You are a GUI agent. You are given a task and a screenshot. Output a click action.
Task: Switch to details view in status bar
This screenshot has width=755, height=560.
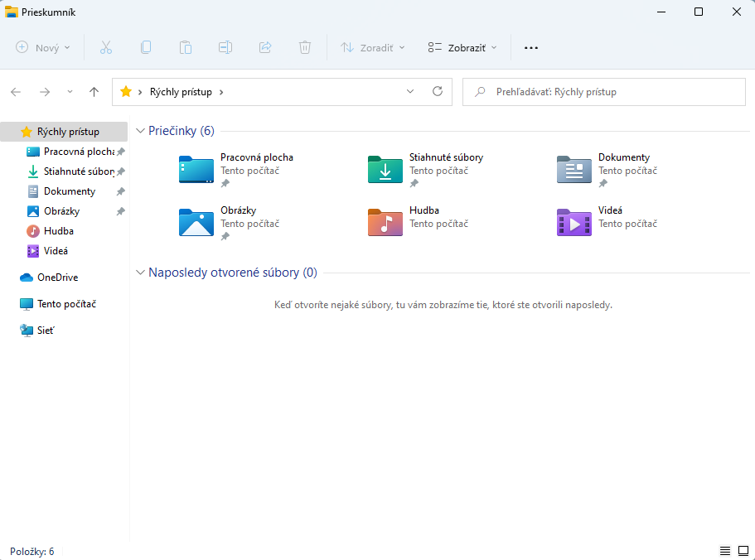tap(725, 551)
